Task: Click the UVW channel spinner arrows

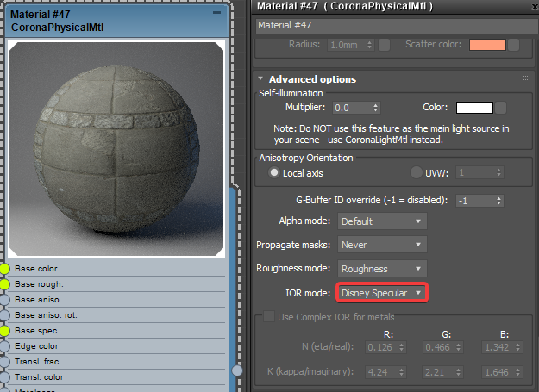Action: (498, 172)
